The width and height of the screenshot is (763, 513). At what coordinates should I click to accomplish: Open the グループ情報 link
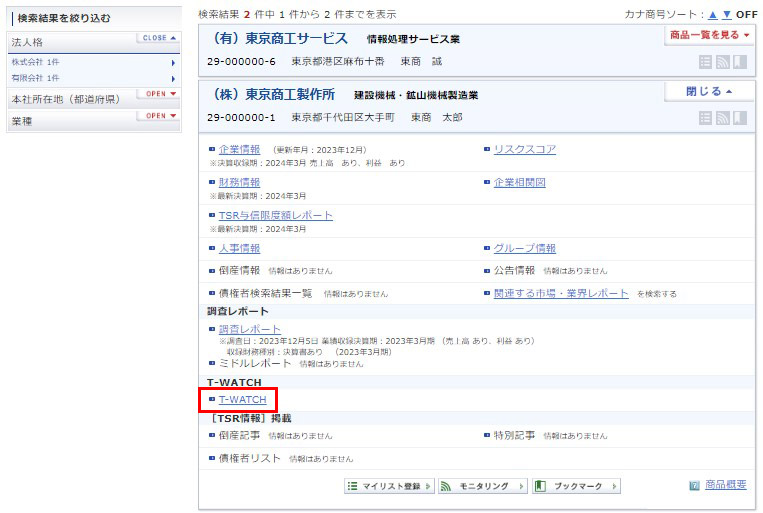(525, 249)
